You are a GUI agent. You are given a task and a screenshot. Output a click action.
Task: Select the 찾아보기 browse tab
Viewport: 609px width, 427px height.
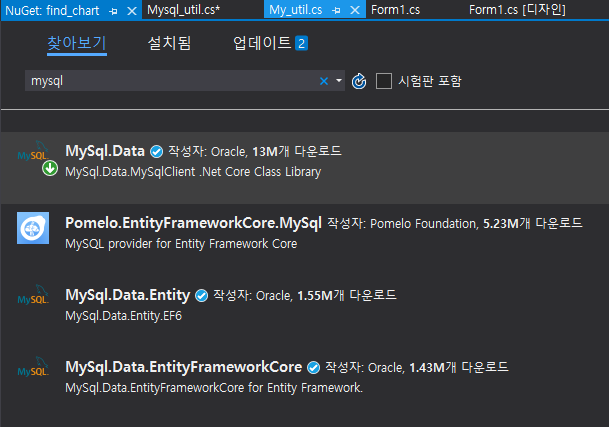click(77, 44)
